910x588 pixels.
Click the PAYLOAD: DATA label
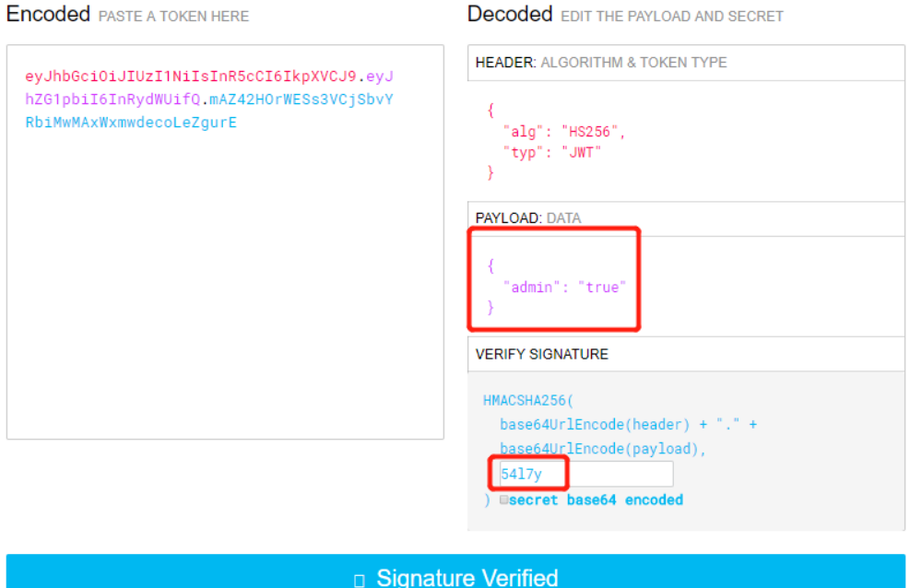(x=528, y=218)
